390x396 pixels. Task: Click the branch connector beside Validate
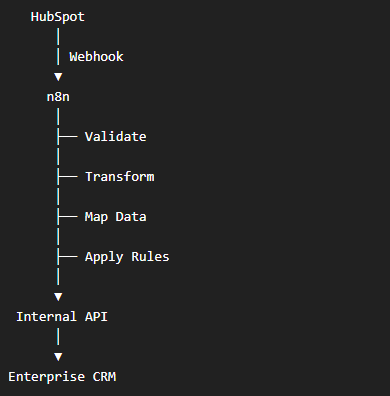[x=67, y=137]
